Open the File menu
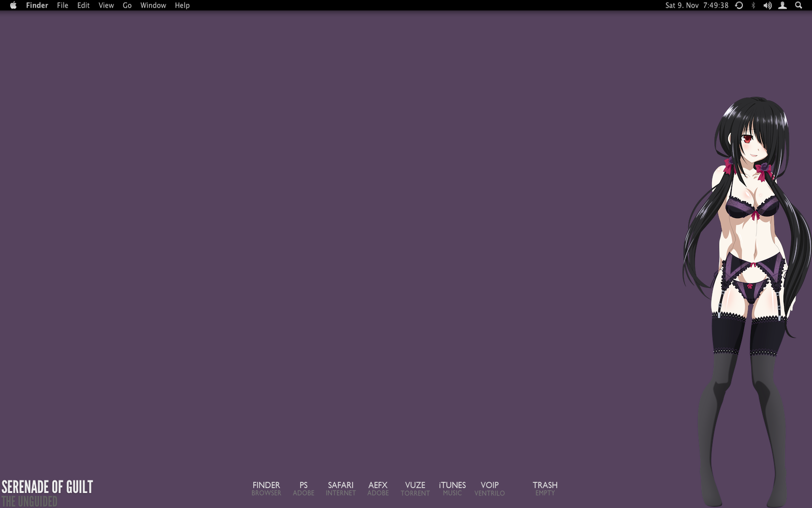Screen dimensions: 812x508 pyautogui.click(x=62, y=5)
